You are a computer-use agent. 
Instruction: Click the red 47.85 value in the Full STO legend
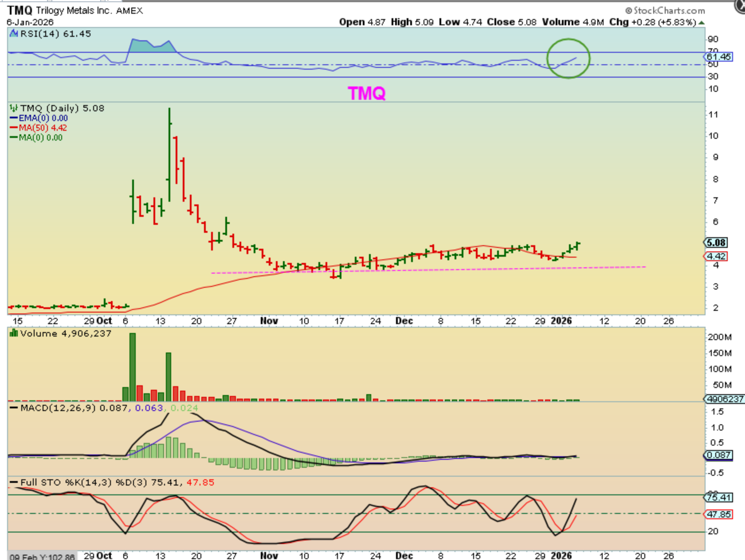point(200,482)
